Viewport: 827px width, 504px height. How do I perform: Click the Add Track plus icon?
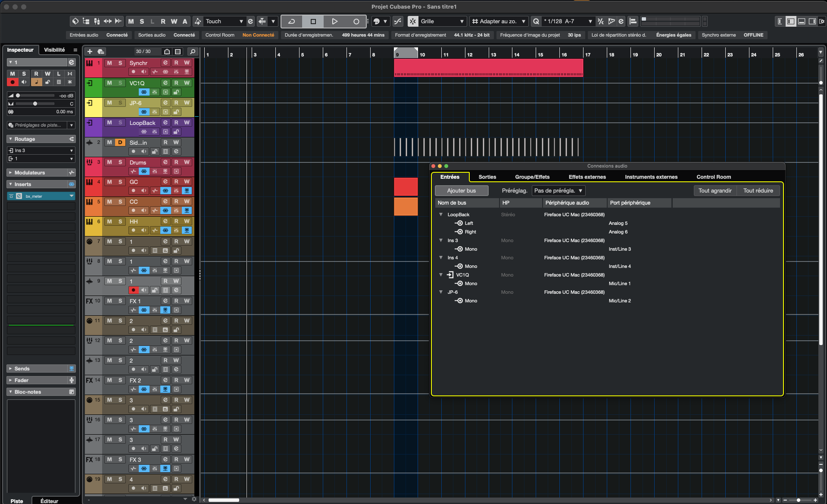click(90, 52)
